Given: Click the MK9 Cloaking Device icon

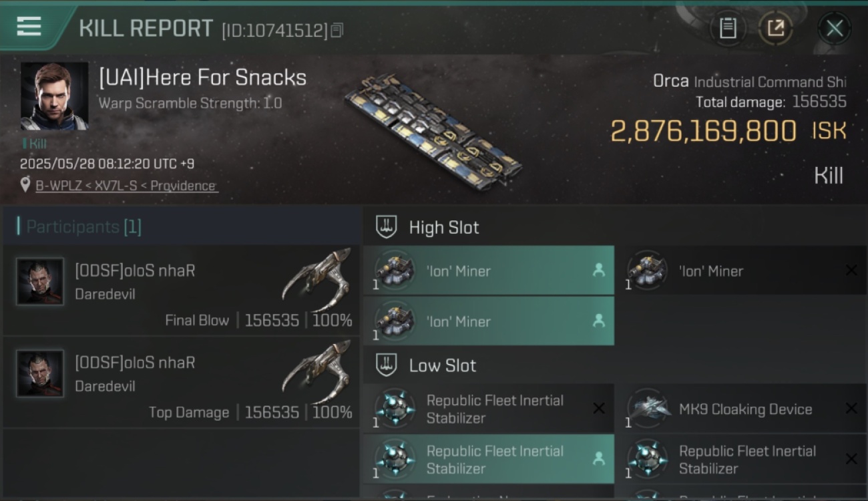Looking at the screenshot, I should coord(648,408).
